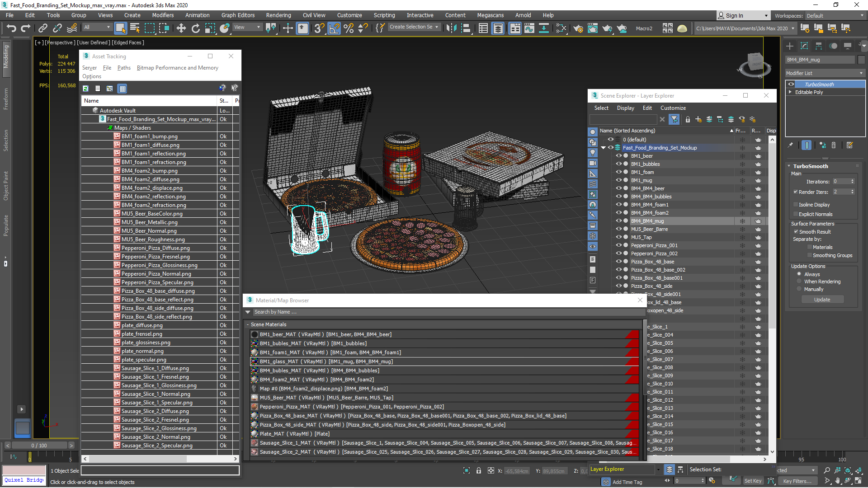Hide the MU5_Tap object via its eye
The image size is (868, 488).
[x=618, y=237]
